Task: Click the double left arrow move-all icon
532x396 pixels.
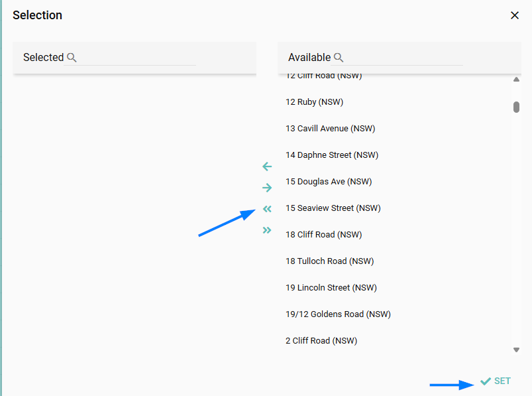Action: tap(267, 209)
